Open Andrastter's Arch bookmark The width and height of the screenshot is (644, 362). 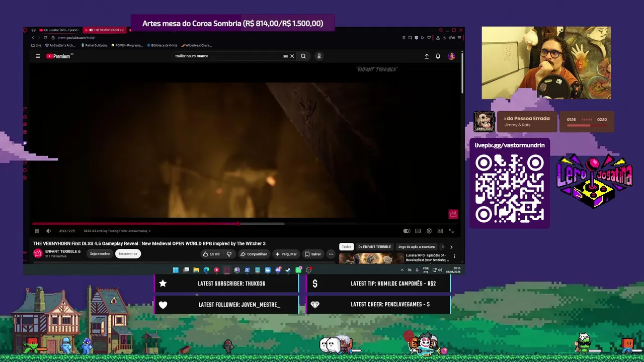pyautogui.click(x=60, y=45)
